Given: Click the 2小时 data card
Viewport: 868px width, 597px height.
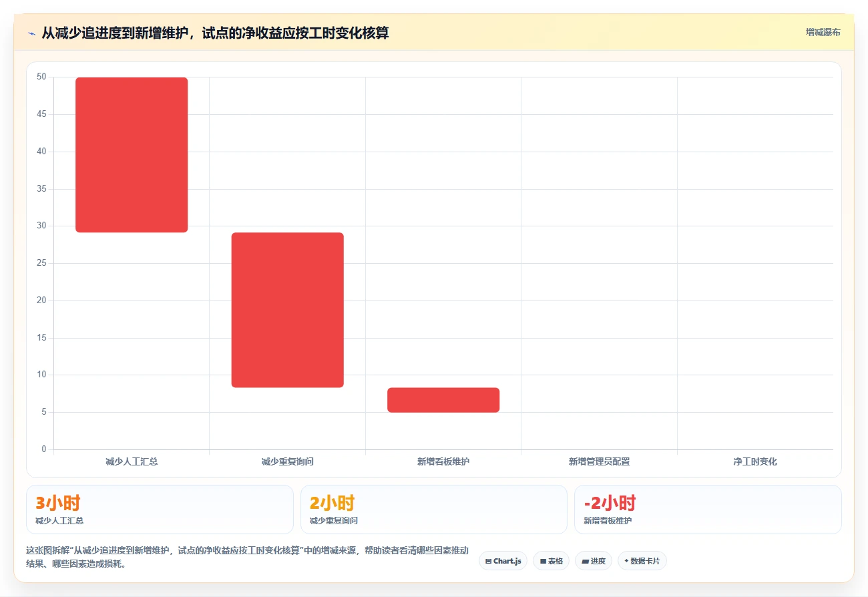Looking at the screenshot, I should [x=434, y=510].
